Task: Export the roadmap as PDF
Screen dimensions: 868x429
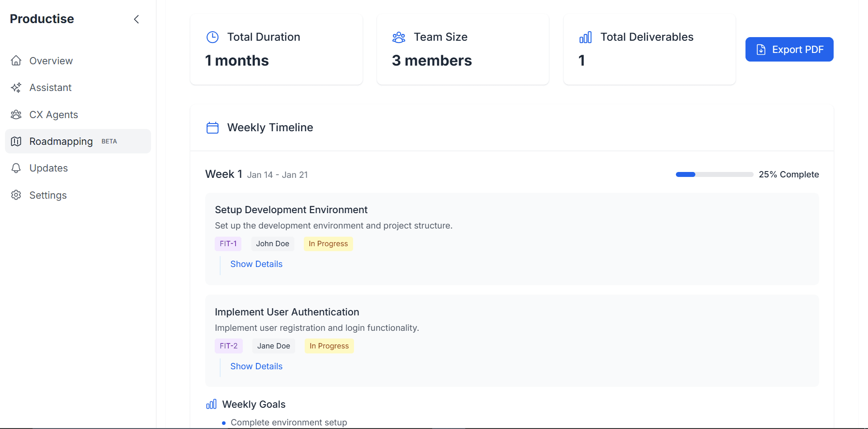Action: (789, 49)
